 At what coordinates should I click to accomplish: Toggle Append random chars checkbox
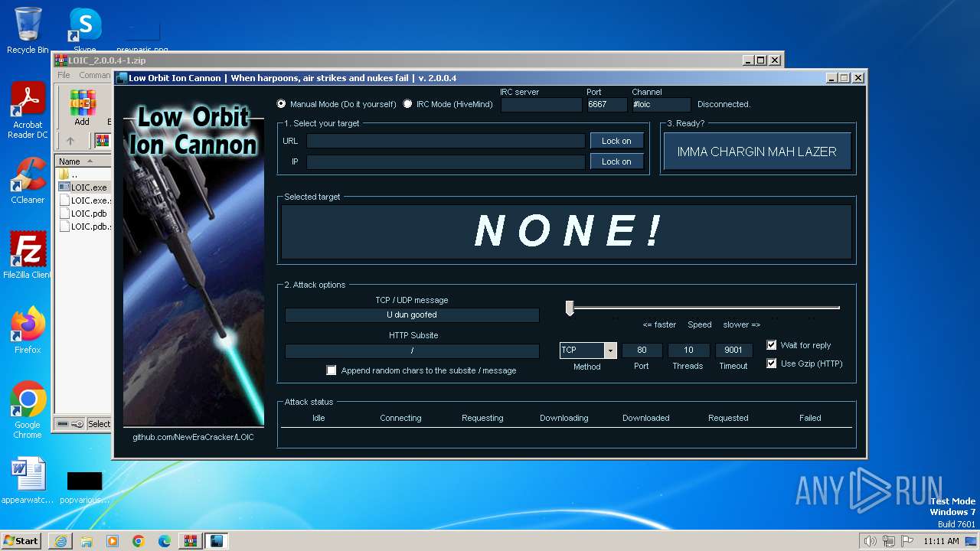[x=332, y=370]
